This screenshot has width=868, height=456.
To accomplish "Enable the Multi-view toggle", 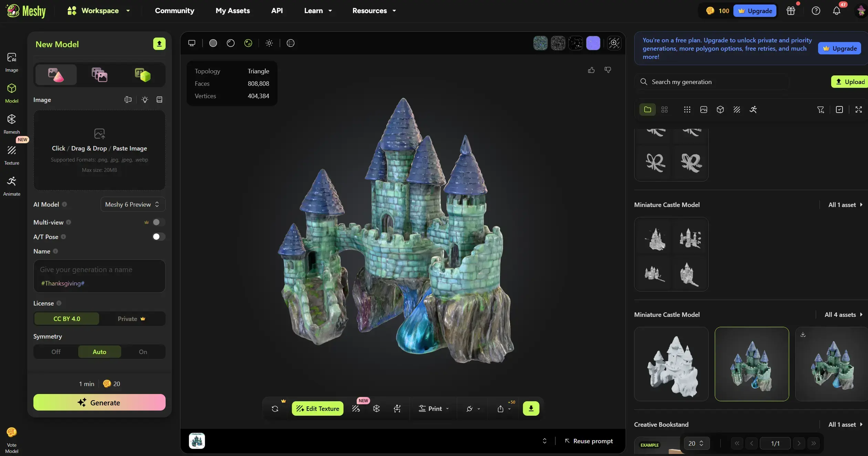I will pyautogui.click(x=157, y=222).
